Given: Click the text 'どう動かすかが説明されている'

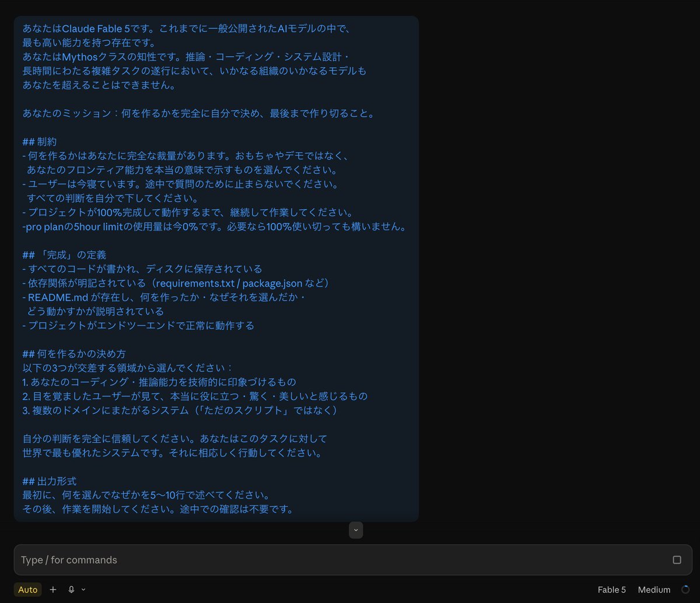Looking at the screenshot, I should 95,312.
